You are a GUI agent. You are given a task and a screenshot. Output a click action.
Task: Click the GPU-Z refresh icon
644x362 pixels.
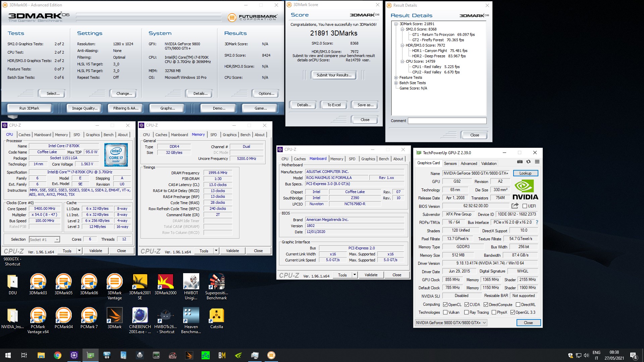click(x=528, y=162)
